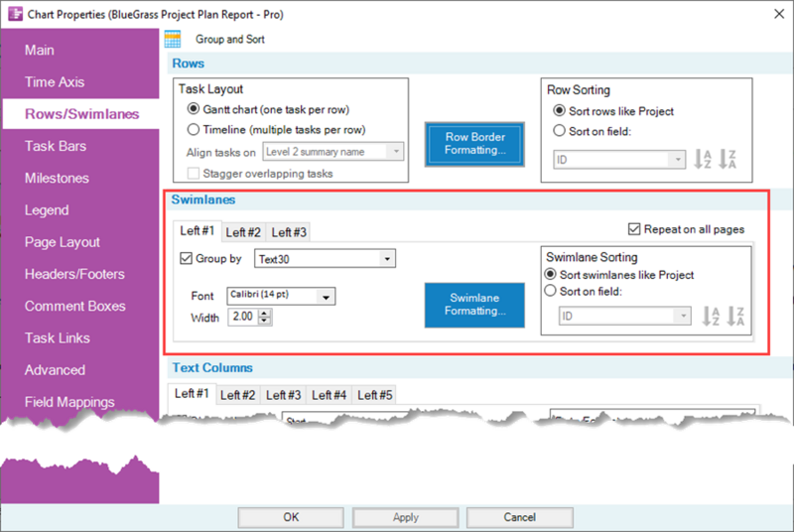Click Swimlane Formatting button
794x532 pixels.
point(474,305)
